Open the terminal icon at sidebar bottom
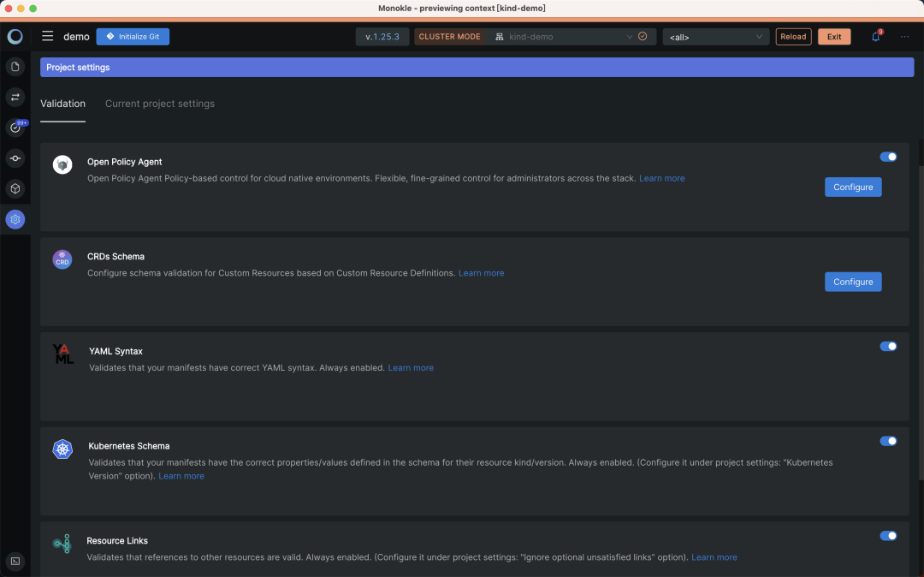Screen dimensions: 924x577 (15, 561)
